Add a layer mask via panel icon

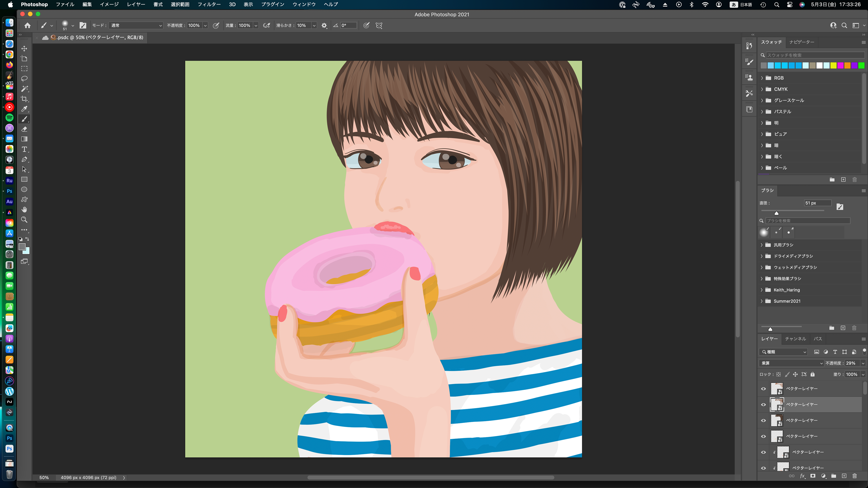[813, 476]
